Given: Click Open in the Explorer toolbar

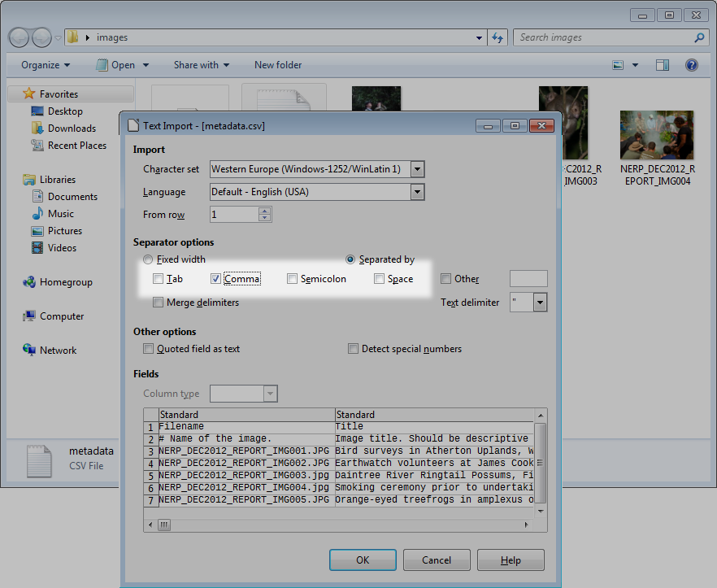Looking at the screenshot, I should coord(115,65).
